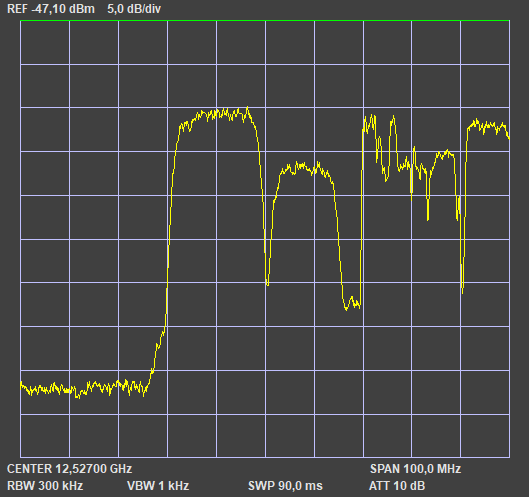Click the REF -47,10 dBm reference level readout
This screenshot has width=529, height=497.
[51, 9]
